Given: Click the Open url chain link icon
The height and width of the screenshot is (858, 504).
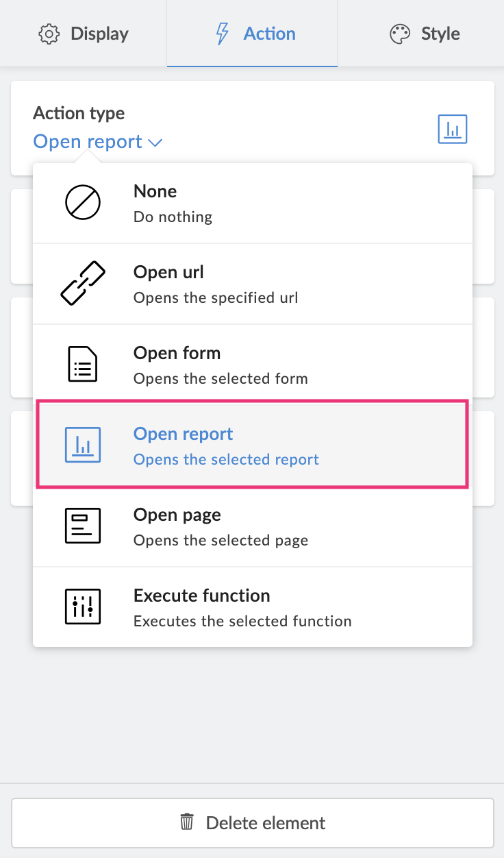Looking at the screenshot, I should (x=83, y=283).
